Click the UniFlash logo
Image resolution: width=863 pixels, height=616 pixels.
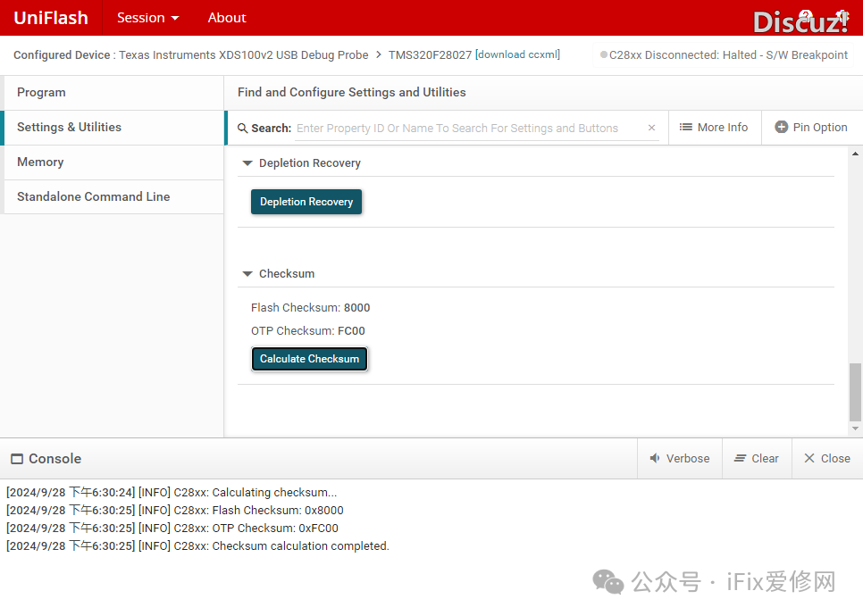(51, 18)
